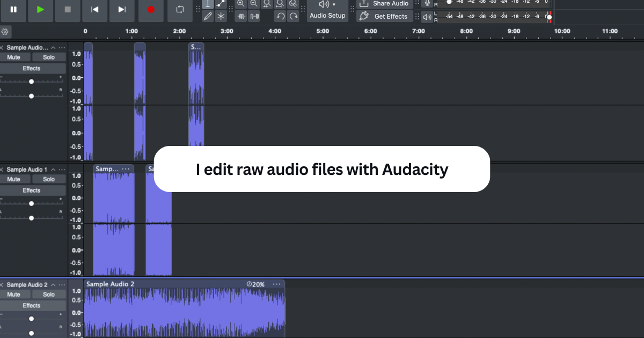644x338 pixels.
Task: Select the Sample Audio 2 clip title bar
Action: 185,284
